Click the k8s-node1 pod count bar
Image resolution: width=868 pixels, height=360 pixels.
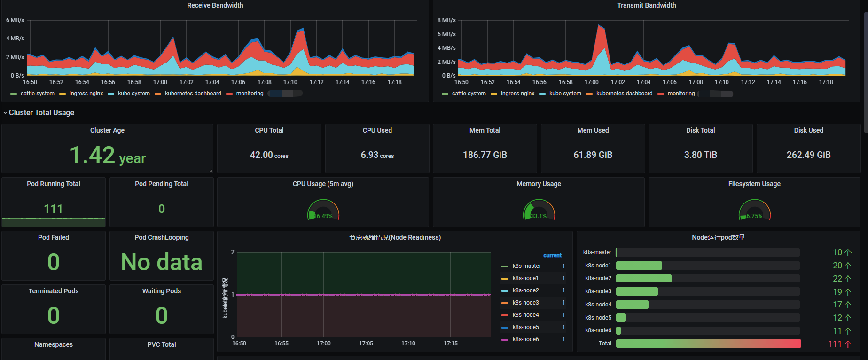[x=639, y=266]
